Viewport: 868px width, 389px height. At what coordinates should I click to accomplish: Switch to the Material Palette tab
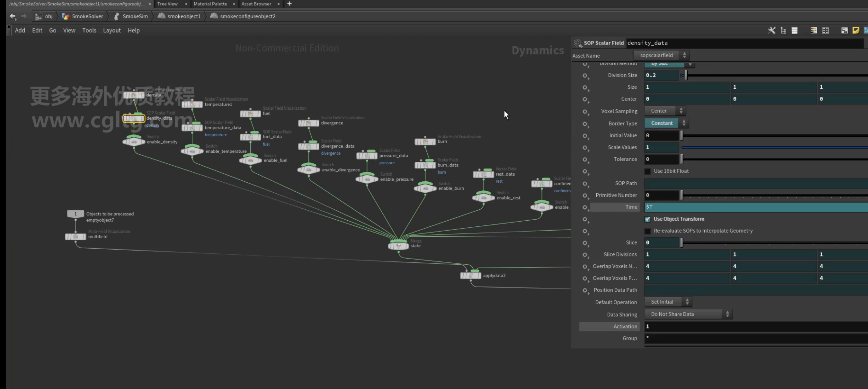210,4
